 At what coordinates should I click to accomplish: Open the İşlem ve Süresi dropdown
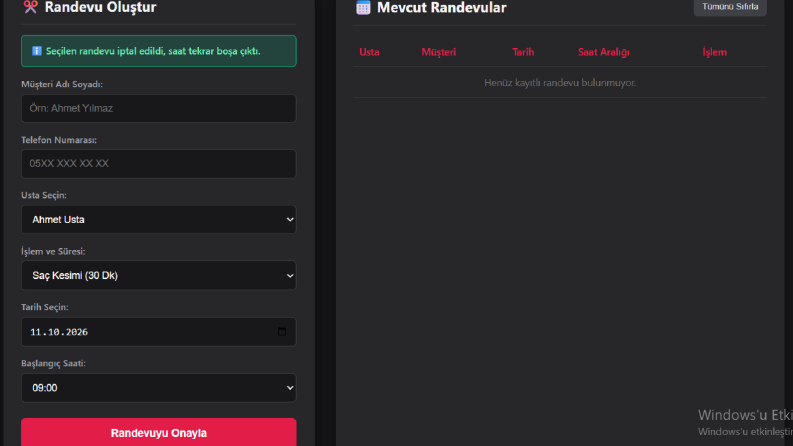(158, 275)
